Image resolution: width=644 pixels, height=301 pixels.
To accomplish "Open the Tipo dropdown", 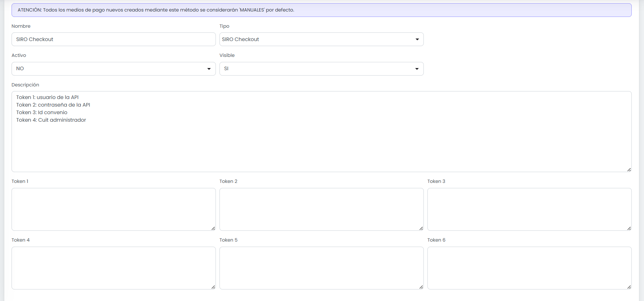I will click(321, 39).
